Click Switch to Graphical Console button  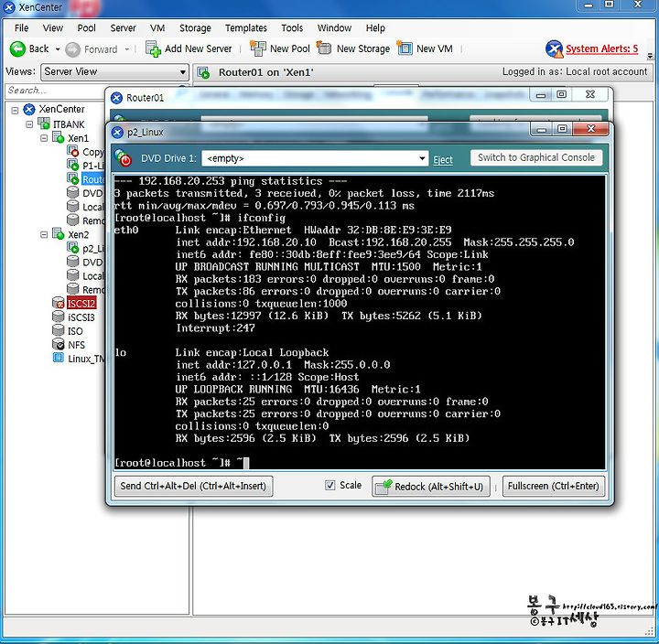click(535, 157)
